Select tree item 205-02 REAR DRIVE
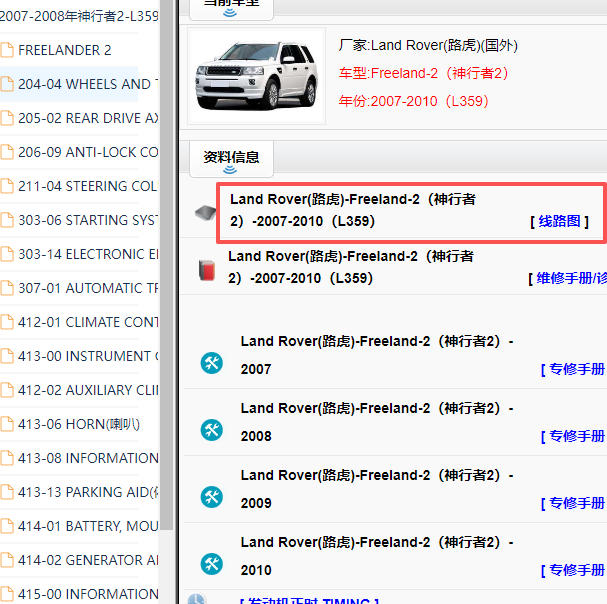The width and height of the screenshot is (607, 604). click(x=88, y=118)
